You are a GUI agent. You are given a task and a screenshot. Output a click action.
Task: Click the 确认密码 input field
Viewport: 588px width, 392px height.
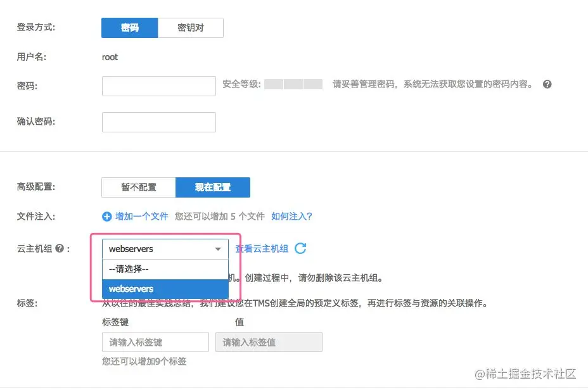point(159,122)
